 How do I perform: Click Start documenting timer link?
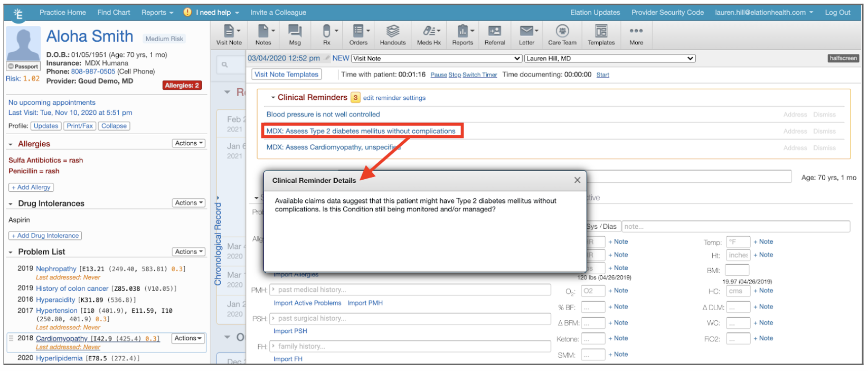point(602,75)
